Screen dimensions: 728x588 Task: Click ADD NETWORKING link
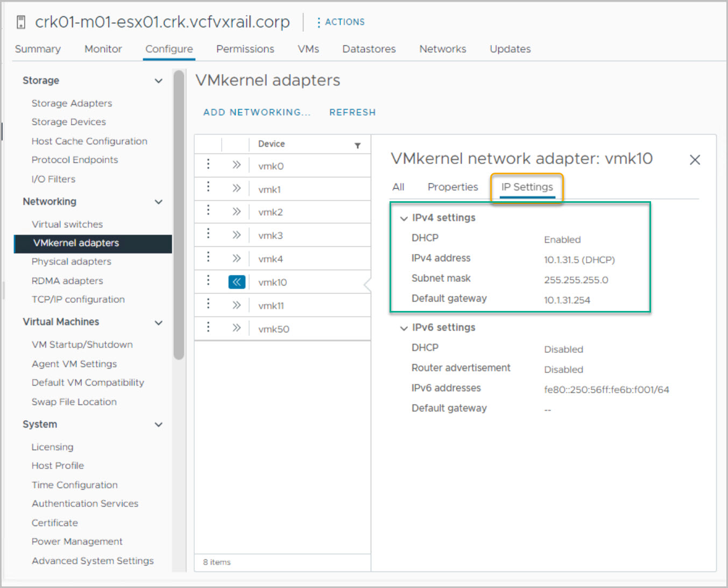point(257,112)
